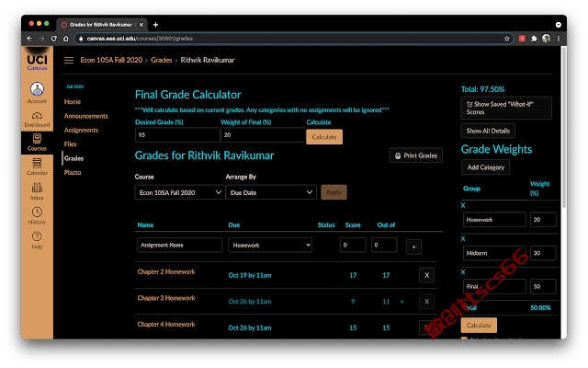This screenshot has height=368, width=588.
Task: Select Grades in course menu
Action: click(x=73, y=158)
